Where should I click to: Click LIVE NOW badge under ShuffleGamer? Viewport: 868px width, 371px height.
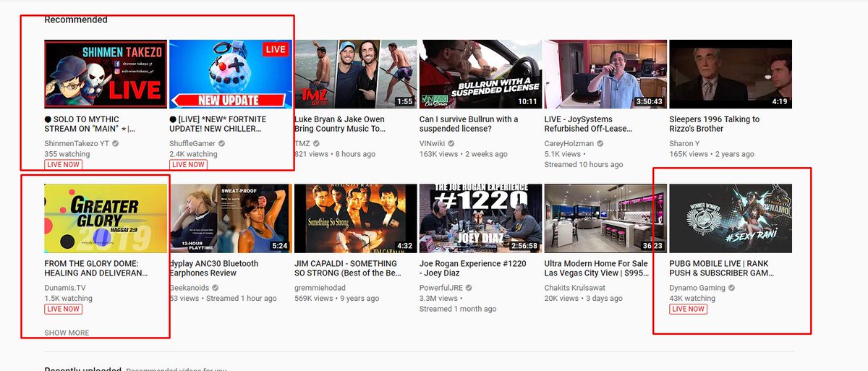pyautogui.click(x=188, y=164)
